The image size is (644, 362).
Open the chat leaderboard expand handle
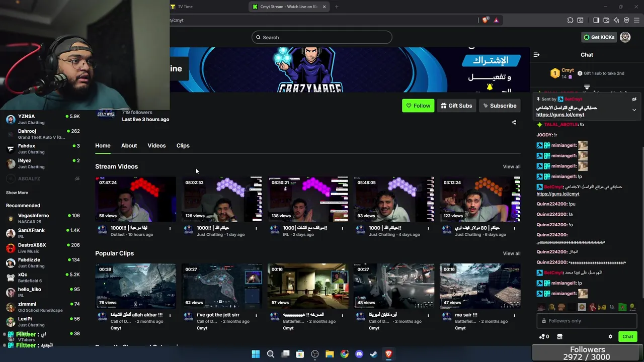click(587, 87)
